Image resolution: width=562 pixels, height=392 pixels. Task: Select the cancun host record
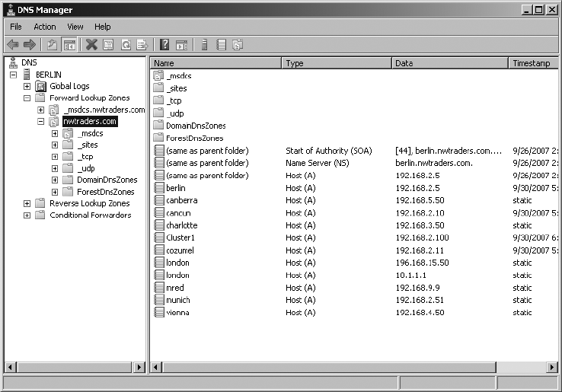178,213
